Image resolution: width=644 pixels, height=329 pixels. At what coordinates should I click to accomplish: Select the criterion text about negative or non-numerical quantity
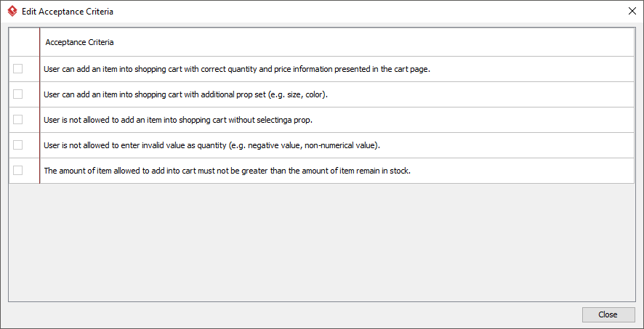[x=212, y=146]
